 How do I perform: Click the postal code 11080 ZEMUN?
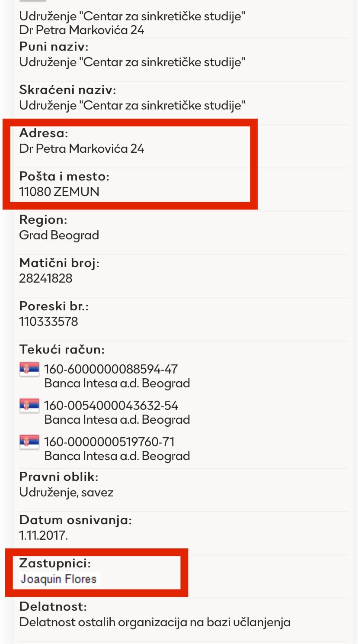(x=59, y=192)
